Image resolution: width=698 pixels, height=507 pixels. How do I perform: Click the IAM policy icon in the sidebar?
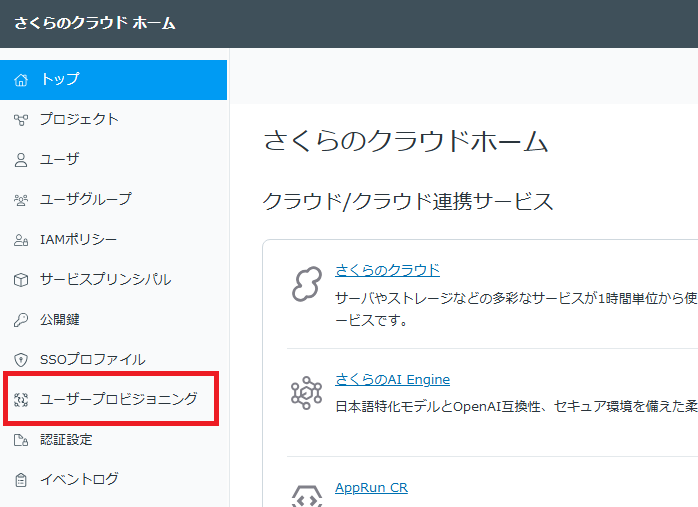click(x=21, y=240)
